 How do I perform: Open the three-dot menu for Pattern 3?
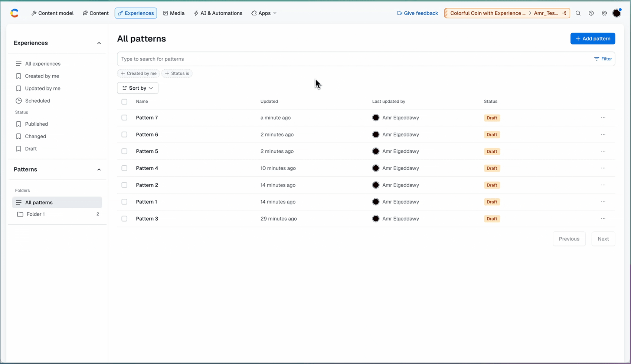(603, 219)
